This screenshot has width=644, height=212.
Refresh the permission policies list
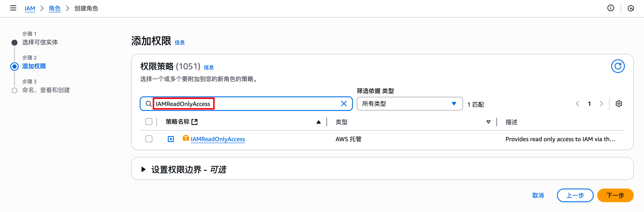click(x=618, y=66)
